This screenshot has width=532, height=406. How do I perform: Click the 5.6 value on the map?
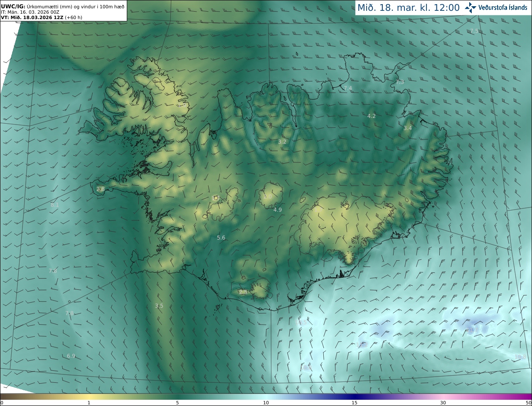[221, 237]
